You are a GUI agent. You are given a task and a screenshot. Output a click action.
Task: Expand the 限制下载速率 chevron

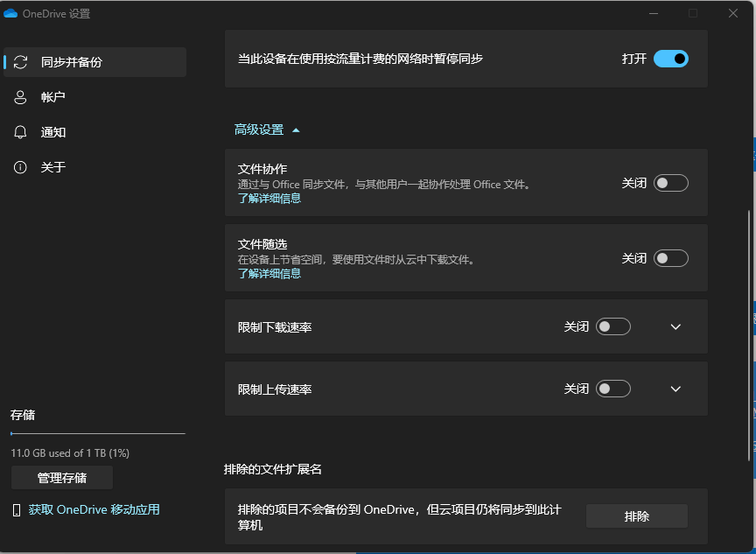point(675,327)
